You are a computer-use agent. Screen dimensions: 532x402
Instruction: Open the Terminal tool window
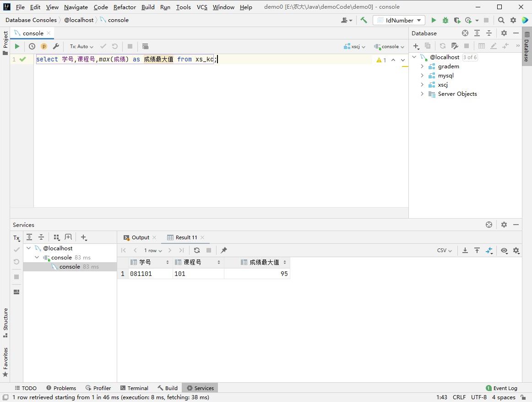[x=134, y=388]
